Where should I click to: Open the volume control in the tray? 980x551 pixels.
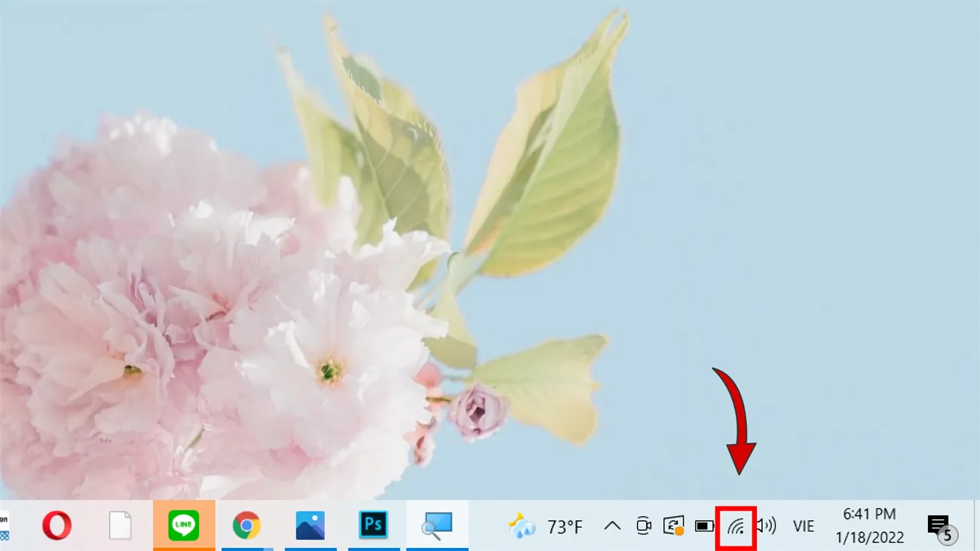tap(766, 526)
